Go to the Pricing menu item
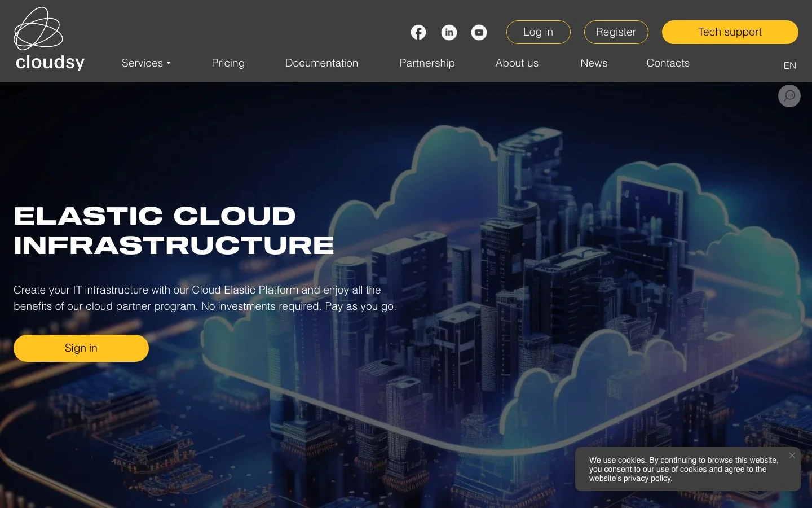812x508 pixels. click(228, 63)
